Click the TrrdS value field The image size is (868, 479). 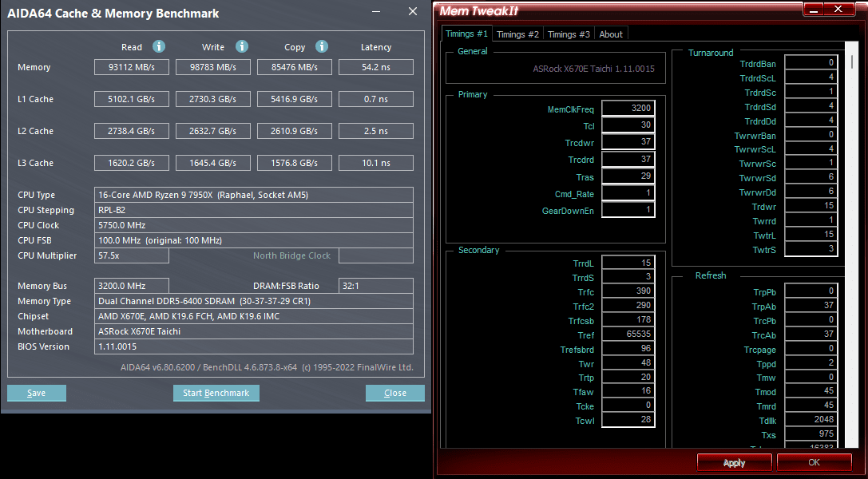(628, 276)
